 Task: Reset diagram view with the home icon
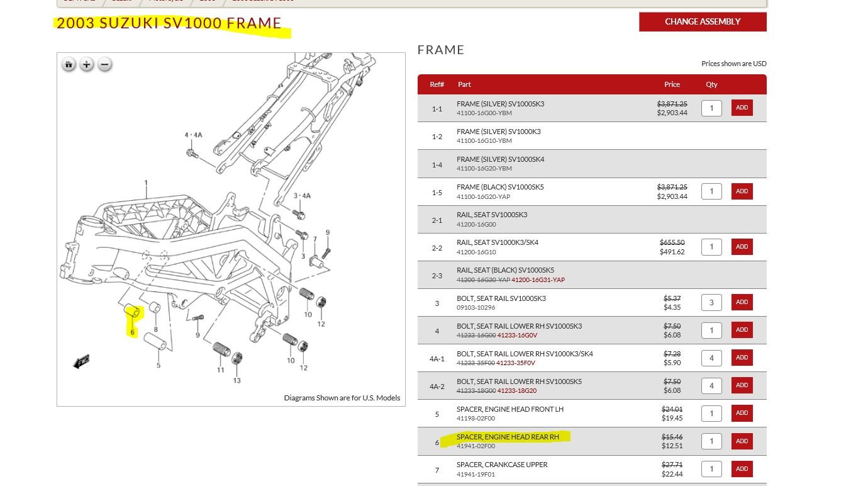69,64
